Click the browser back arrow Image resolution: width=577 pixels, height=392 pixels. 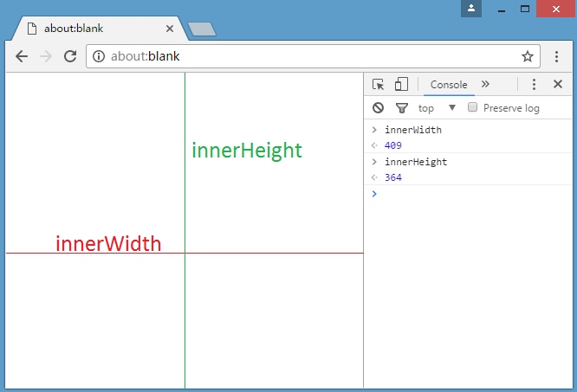click(22, 56)
